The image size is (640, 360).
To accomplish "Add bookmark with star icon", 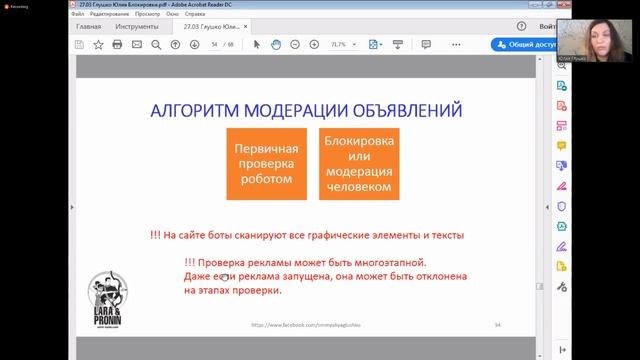I will (98, 44).
